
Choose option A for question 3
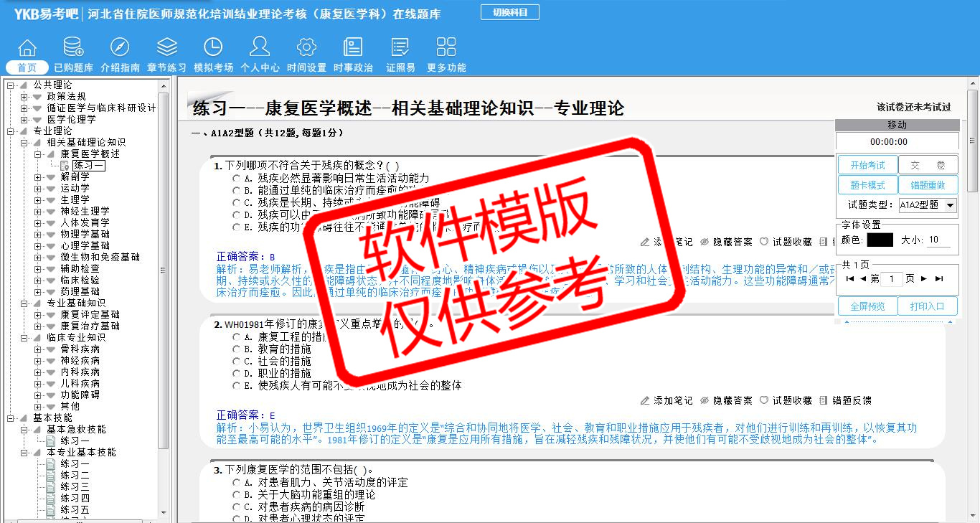236,483
